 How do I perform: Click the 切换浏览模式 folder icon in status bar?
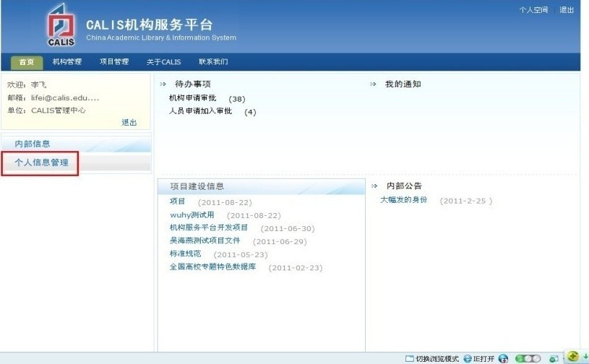[x=410, y=358]
